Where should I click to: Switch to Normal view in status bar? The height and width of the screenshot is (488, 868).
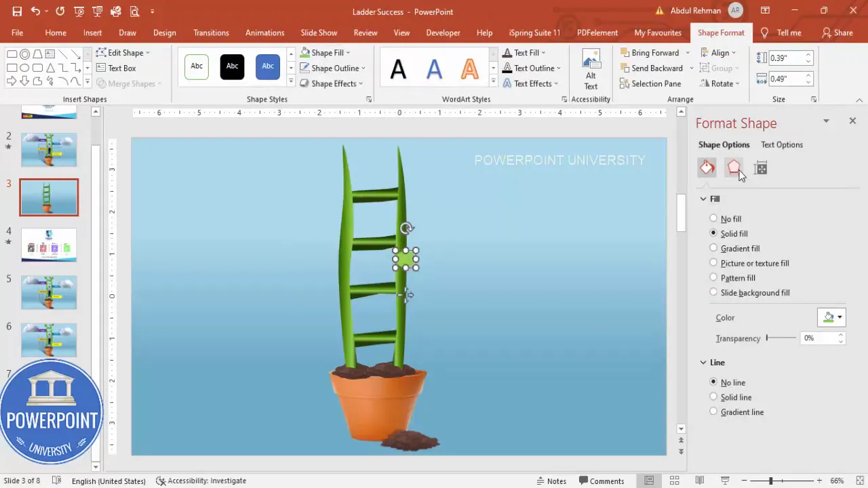point(649,481)
